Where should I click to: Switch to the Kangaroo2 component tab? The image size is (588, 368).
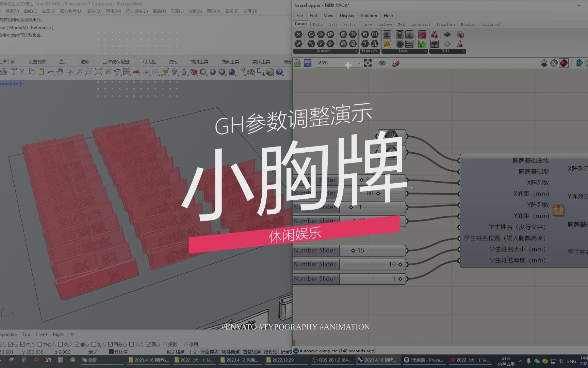(490, 24)
